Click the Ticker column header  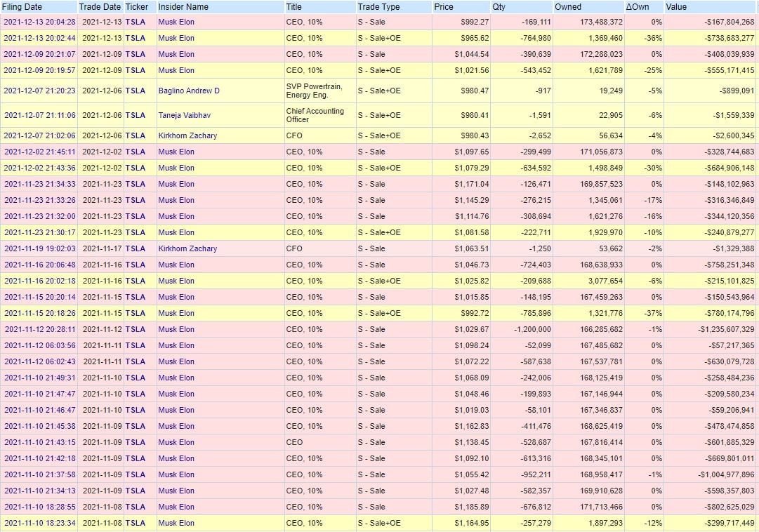click(x=136, y=7)
